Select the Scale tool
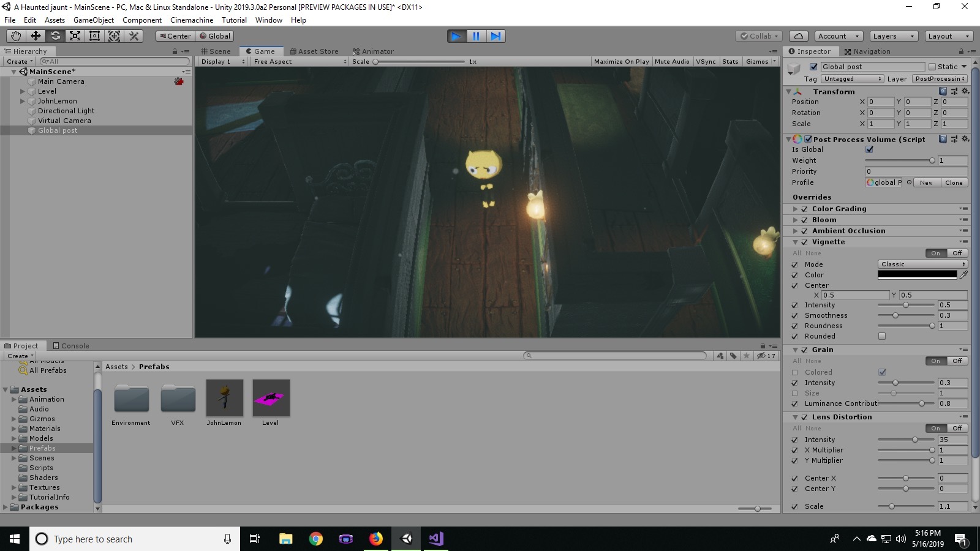 point(75,36)
